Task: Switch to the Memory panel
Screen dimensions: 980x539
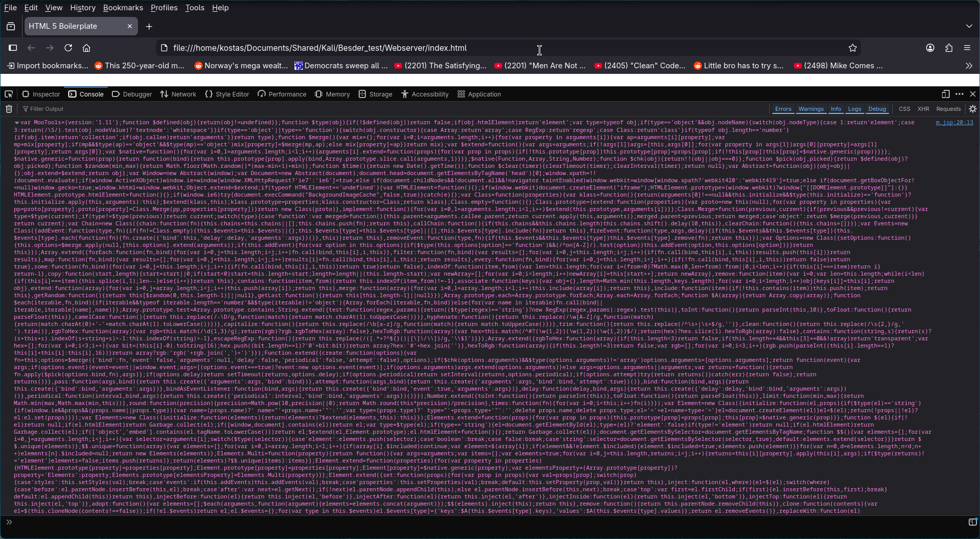Action: pos(332,94)
